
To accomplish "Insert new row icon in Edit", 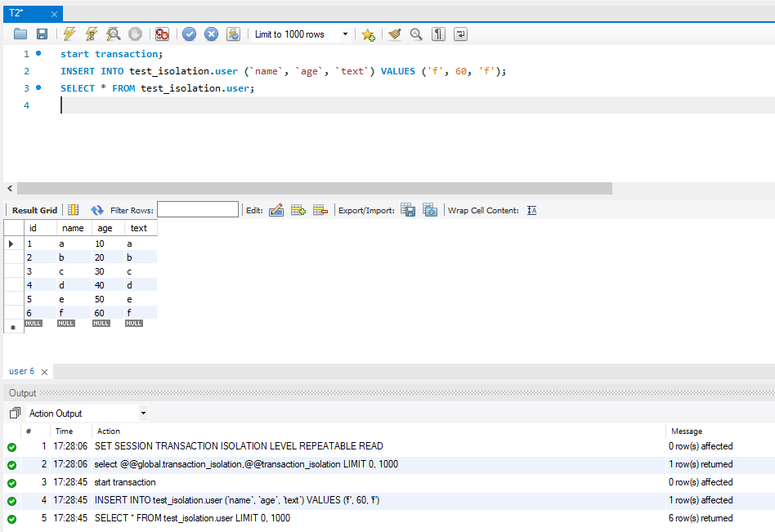I will point(298,210).
